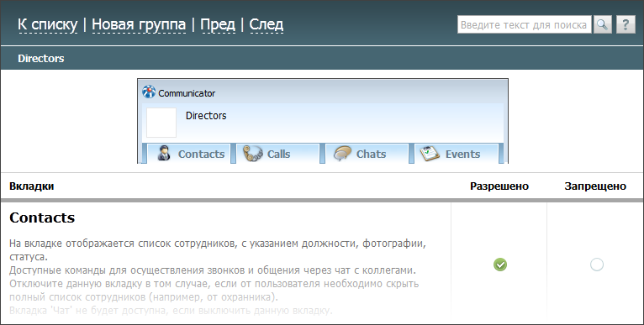Create group with 'Новая группа' link
644x325 pixels.
(x=139, y=24)
